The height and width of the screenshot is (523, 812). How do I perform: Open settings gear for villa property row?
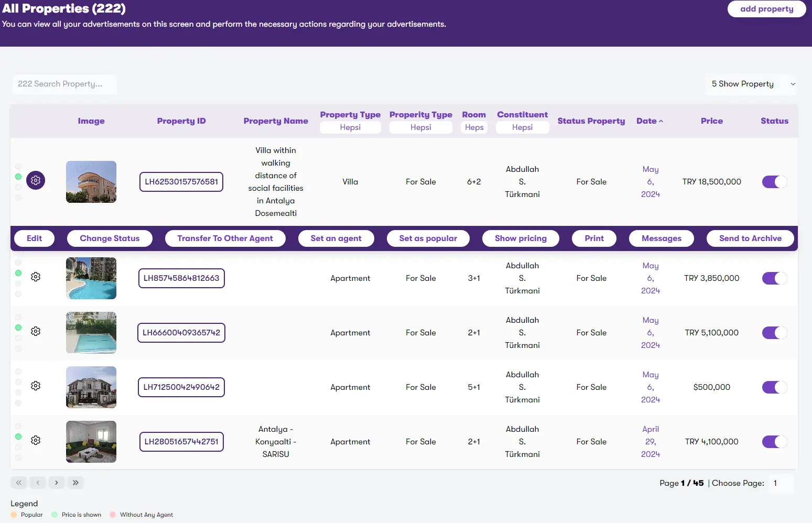[x=36, y=180]
